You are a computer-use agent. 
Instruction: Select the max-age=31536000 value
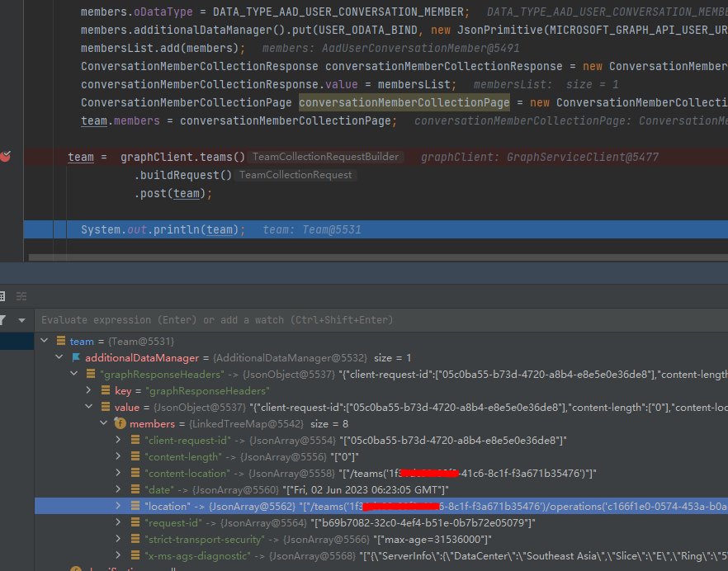click(433, 540)
